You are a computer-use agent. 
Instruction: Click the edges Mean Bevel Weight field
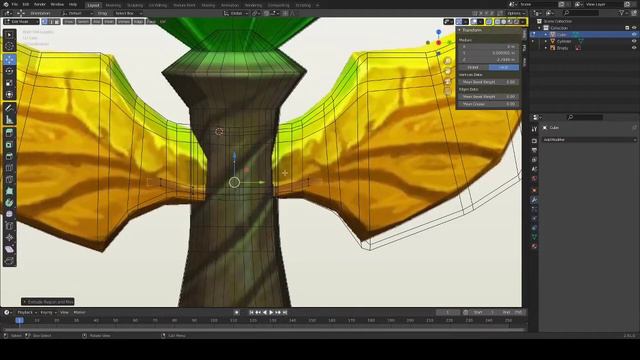[x=489, y=97]
